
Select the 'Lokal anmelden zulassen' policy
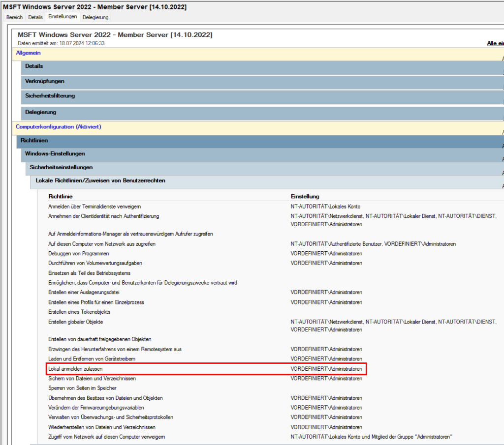tap(75, 369)
